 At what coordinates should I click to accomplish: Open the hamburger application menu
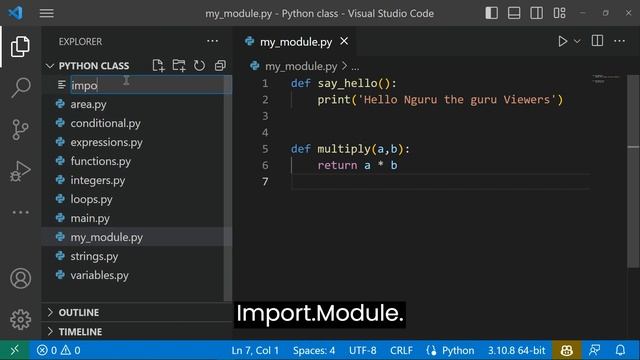47,13
